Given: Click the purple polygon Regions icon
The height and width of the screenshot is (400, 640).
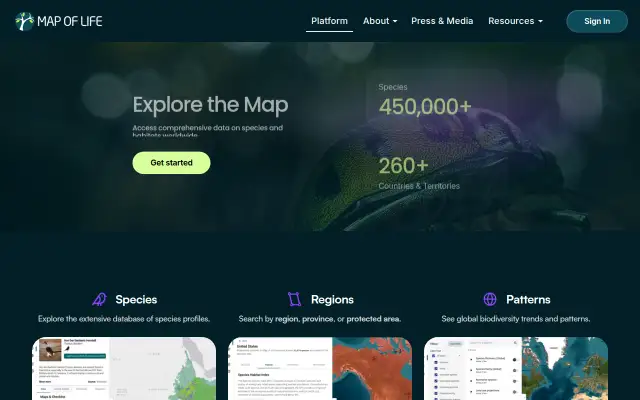Looking at the screenshot, I should [x=294, y=299].
